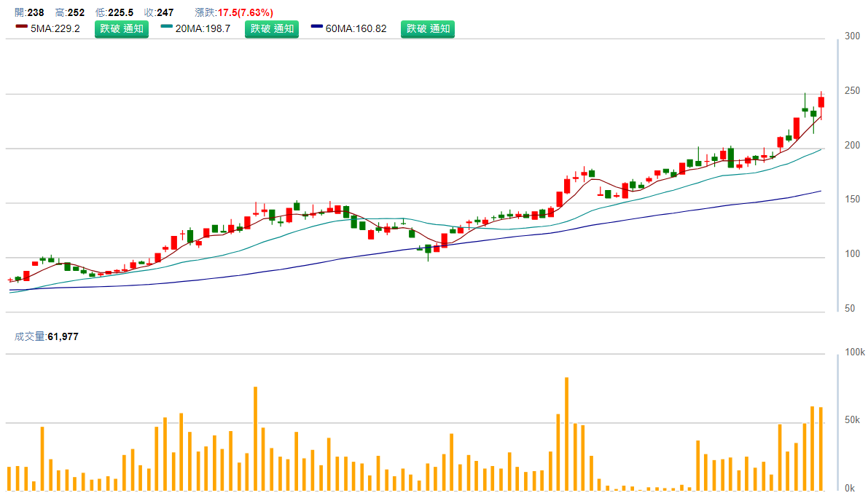Click the 跌破 通知 button beside 5MA
868x501 pixels.
tap(122, 29)
